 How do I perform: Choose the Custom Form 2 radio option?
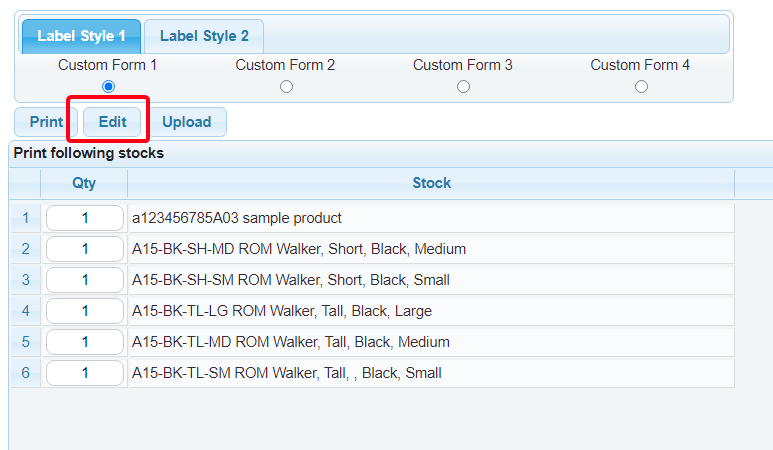[x=286, y=87]
